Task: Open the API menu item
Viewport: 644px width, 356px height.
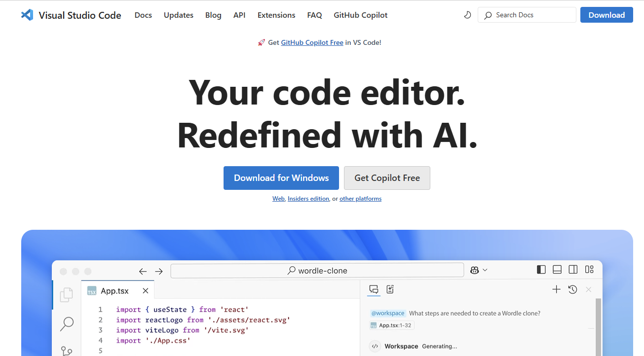Action: coord(239,15)
